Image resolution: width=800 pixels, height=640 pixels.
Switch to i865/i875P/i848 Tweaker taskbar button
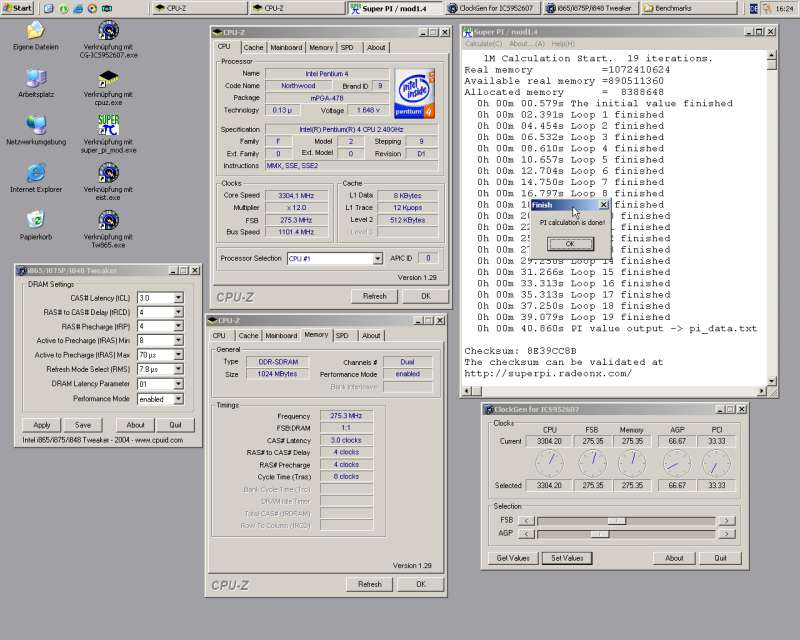pos(589,8)
